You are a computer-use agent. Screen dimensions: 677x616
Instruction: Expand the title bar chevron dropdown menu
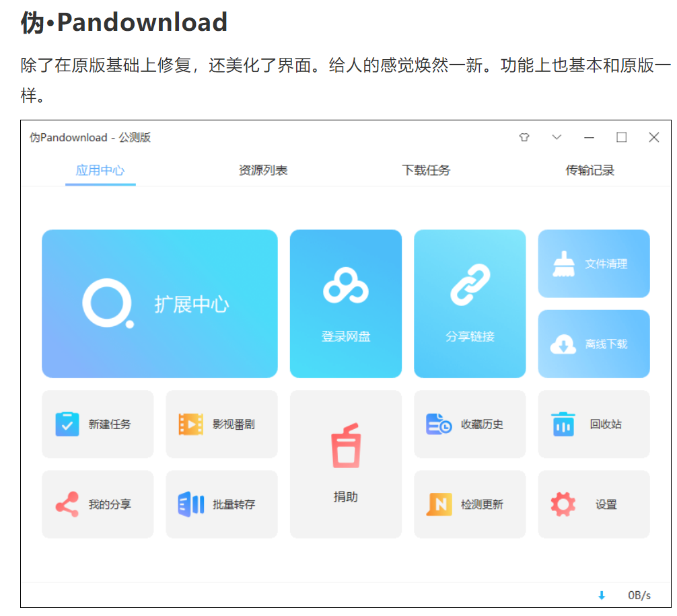[x=557, y=137]
